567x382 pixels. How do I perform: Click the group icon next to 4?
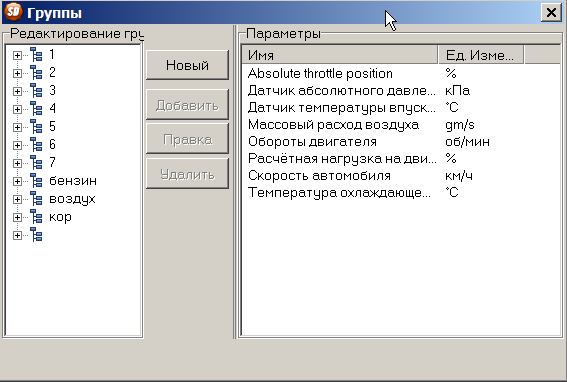point(36,109)
